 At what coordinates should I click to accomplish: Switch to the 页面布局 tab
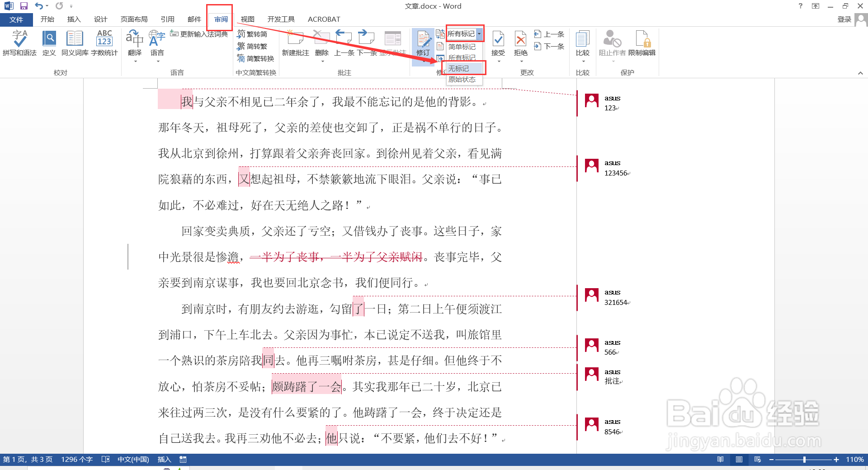[x=134, y=19]
